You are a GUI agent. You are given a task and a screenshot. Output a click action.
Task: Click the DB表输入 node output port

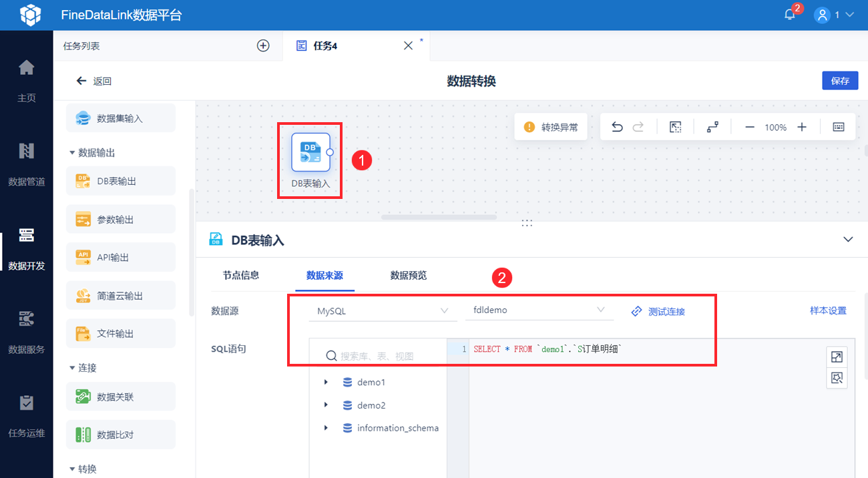tap(330, 152)
